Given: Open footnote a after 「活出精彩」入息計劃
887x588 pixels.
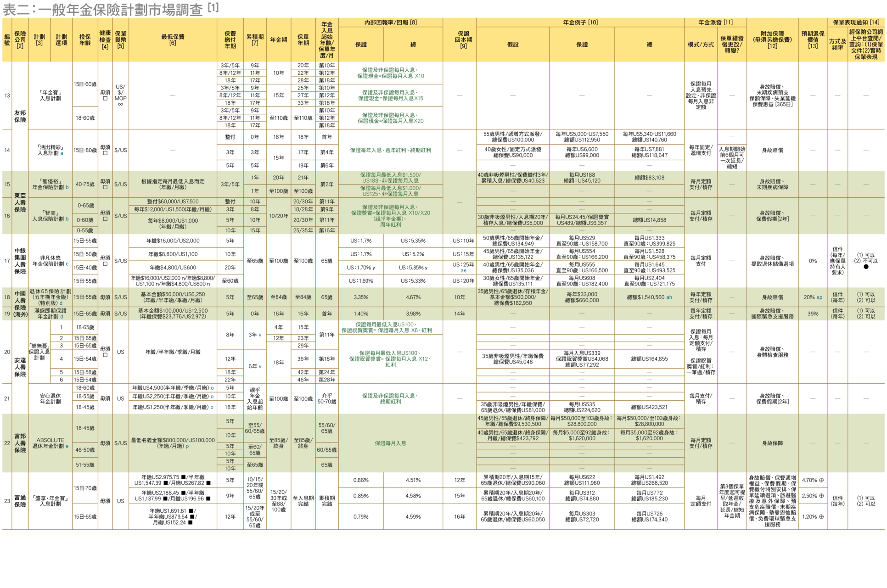Looking at the screenshot, I should [x=62, y=153].
